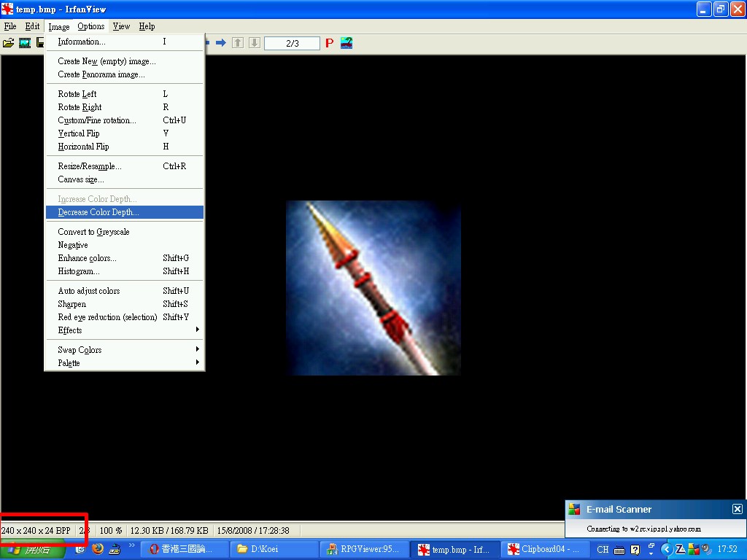Click the Connecting to yahoo.com message
The image size is (747, 560).
click(x=643, y=529)
